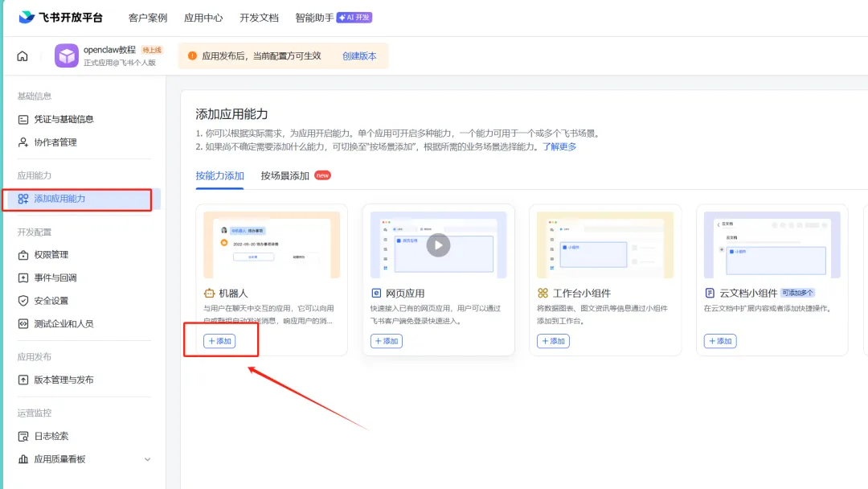Click the 添加应用能力 grid icon

tap(23, 199)
